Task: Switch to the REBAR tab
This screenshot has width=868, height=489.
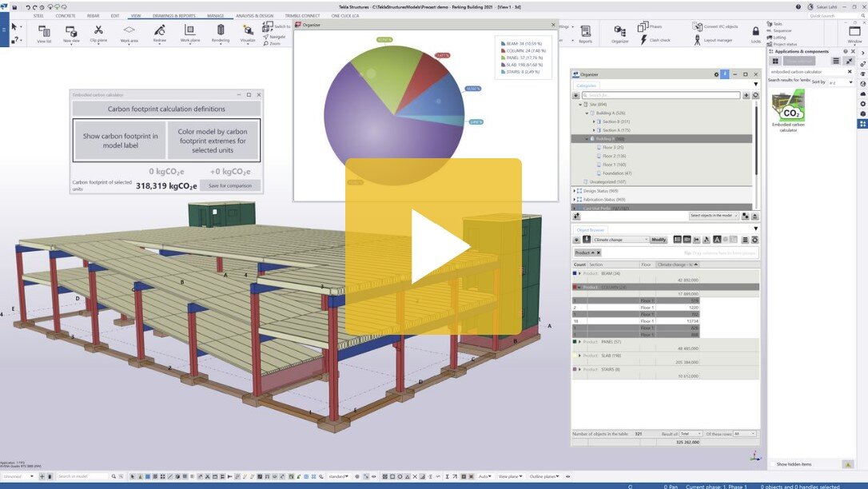Action: pyautogui.click(x=93, y=15)
